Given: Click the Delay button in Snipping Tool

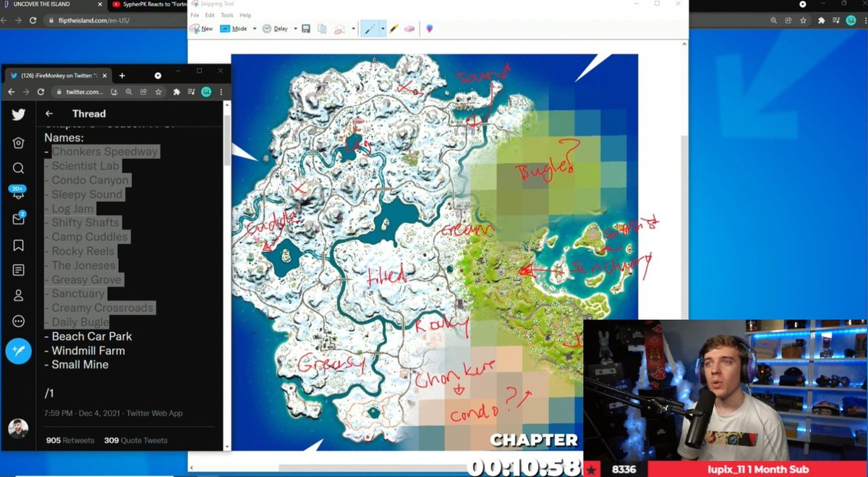Looking at the screenshot, I should [275, 29].
